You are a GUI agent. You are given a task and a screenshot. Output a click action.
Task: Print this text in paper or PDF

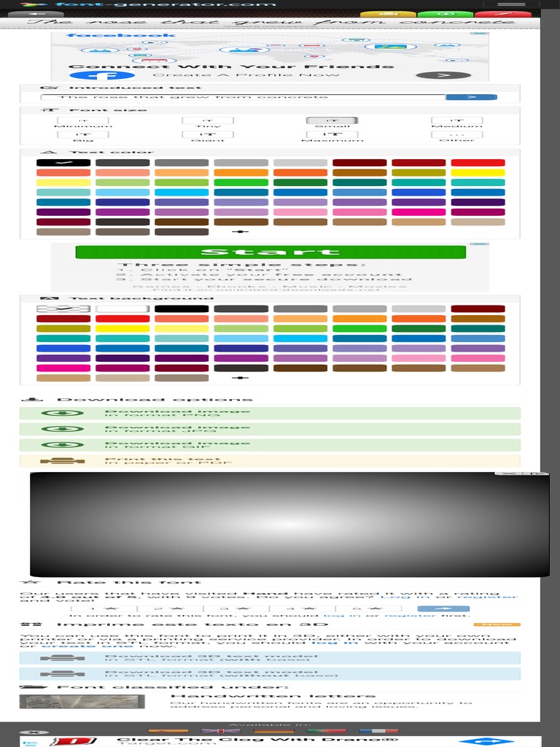(270, 461)
